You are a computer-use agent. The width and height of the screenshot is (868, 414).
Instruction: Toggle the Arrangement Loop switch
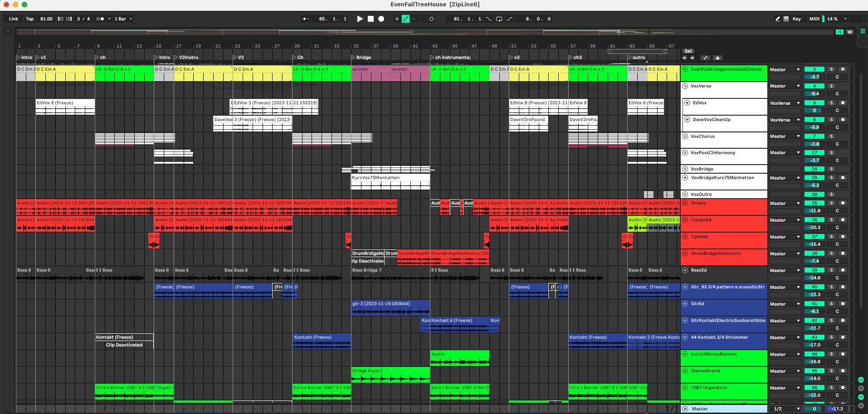499,19
